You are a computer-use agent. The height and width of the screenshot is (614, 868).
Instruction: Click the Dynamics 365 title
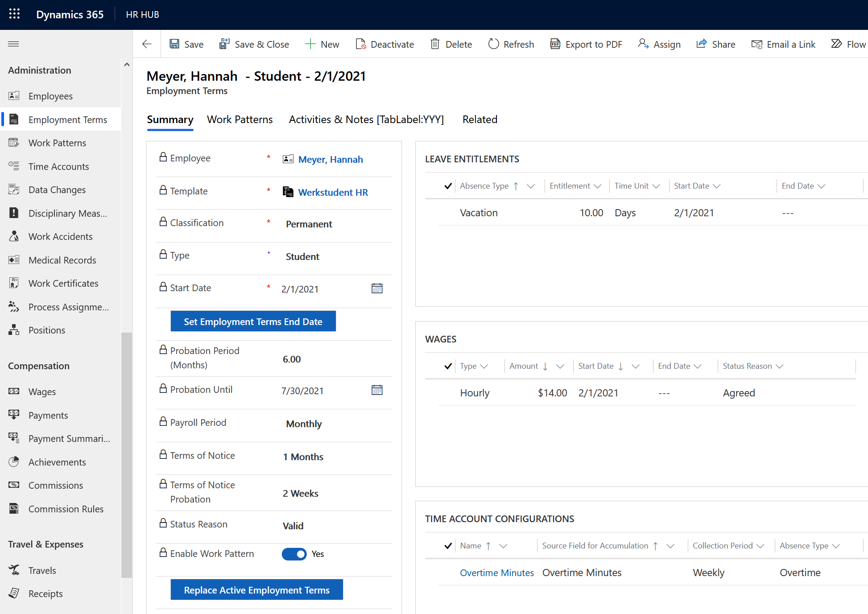pyautogui.click(x=70, y=15)
